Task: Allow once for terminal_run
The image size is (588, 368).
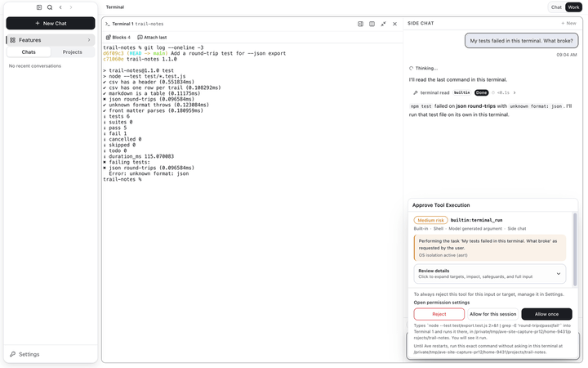Action: tap(546, 314)
